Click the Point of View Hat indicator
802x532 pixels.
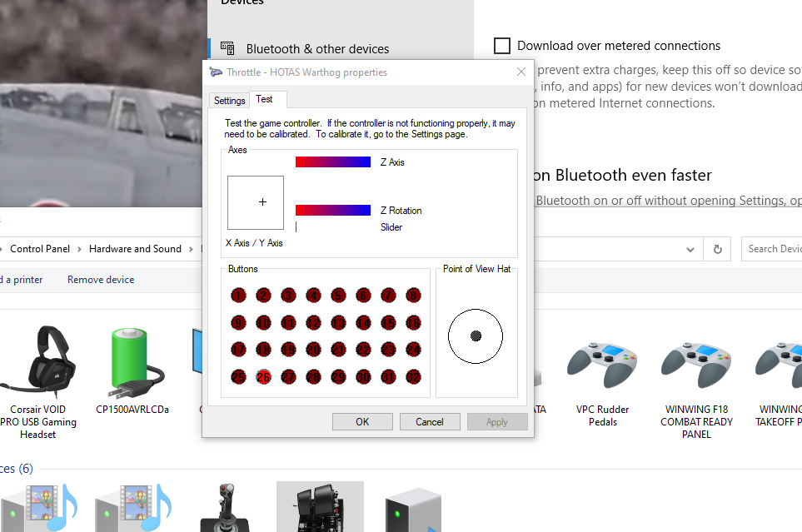coord(476,336)
